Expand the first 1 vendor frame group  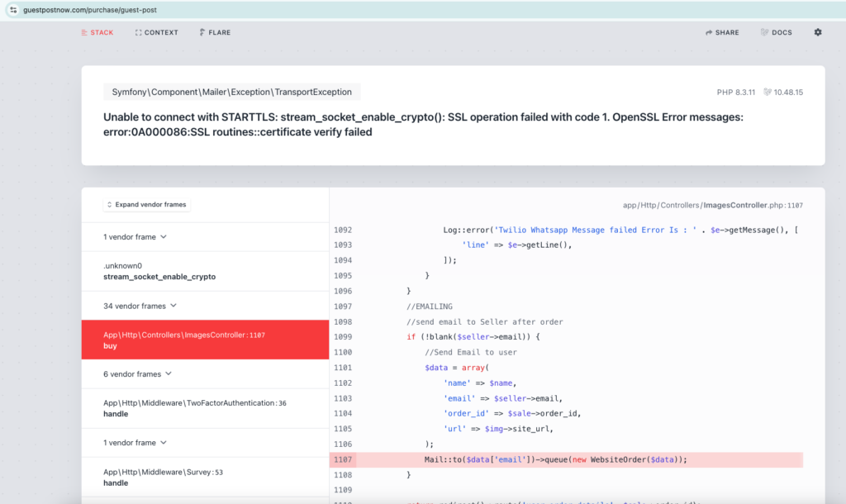[x=135, y=237]
